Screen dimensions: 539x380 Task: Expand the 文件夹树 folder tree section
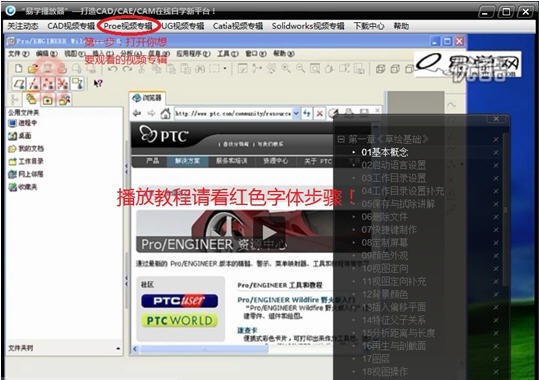tap(118, 348)
